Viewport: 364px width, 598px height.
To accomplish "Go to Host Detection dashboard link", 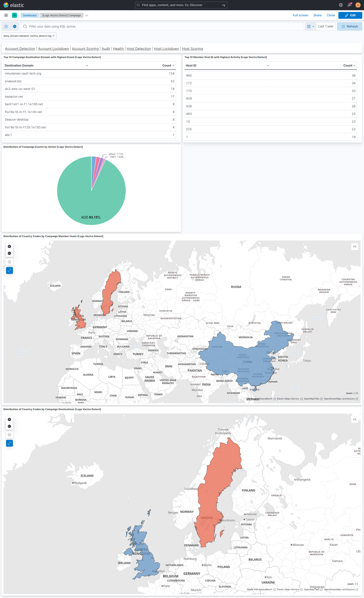I will [139, 49].
